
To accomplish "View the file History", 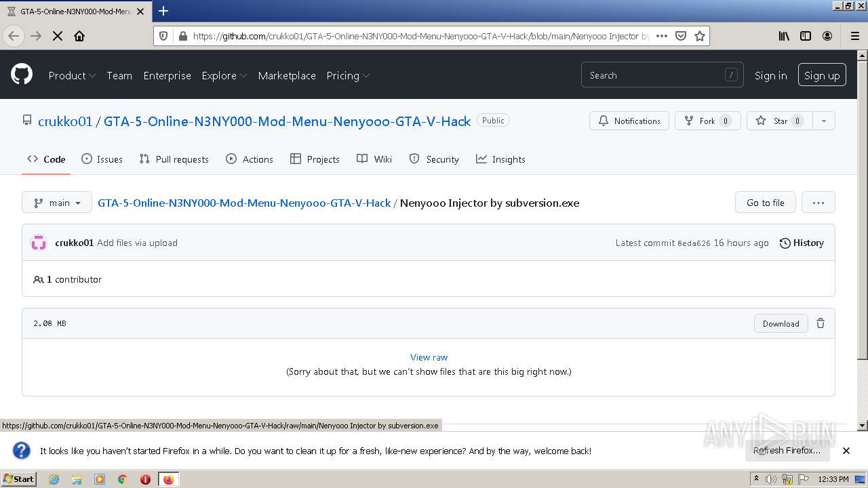I will pos(802,243).
